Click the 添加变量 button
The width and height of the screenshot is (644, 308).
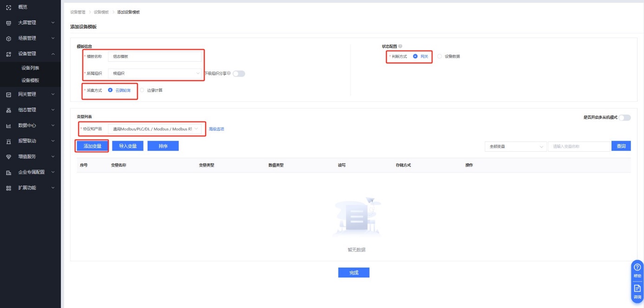click(92, 146)
